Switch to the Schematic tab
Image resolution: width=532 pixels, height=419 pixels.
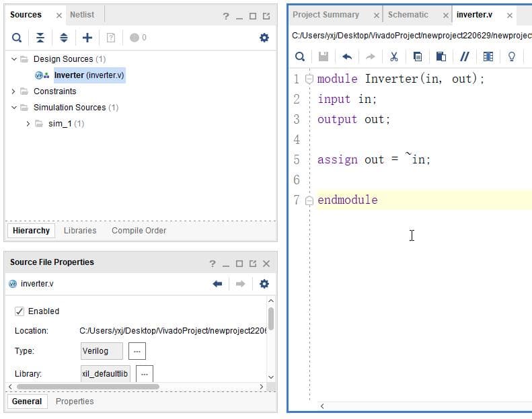pos(408,15)
